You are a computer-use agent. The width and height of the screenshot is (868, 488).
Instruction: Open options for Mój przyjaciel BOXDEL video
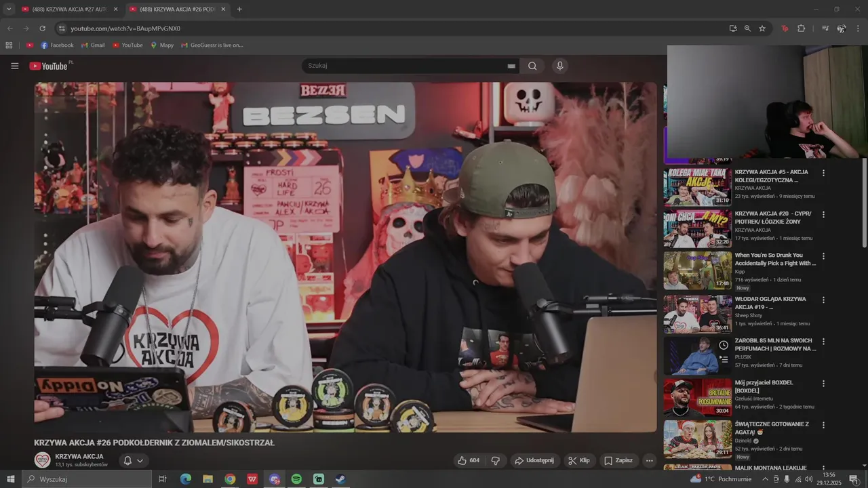(x=823, y=383)
